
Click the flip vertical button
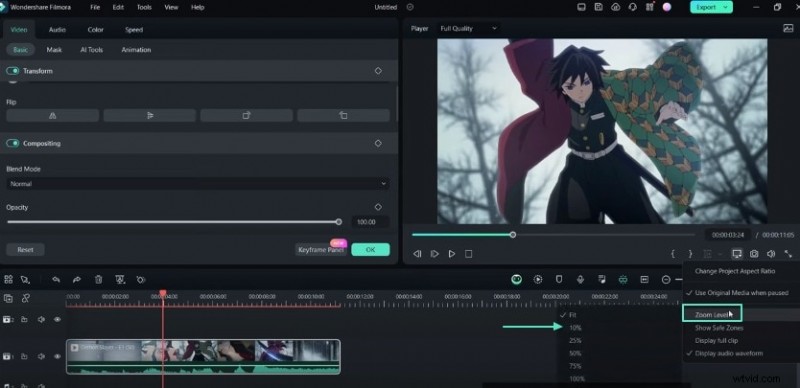149,115
